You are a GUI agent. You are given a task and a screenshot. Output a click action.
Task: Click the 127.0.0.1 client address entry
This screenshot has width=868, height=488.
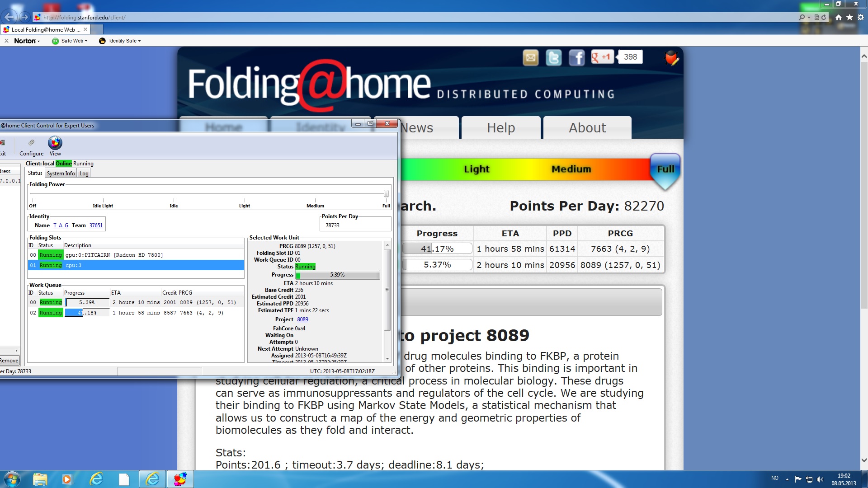(x=10, y=181)
